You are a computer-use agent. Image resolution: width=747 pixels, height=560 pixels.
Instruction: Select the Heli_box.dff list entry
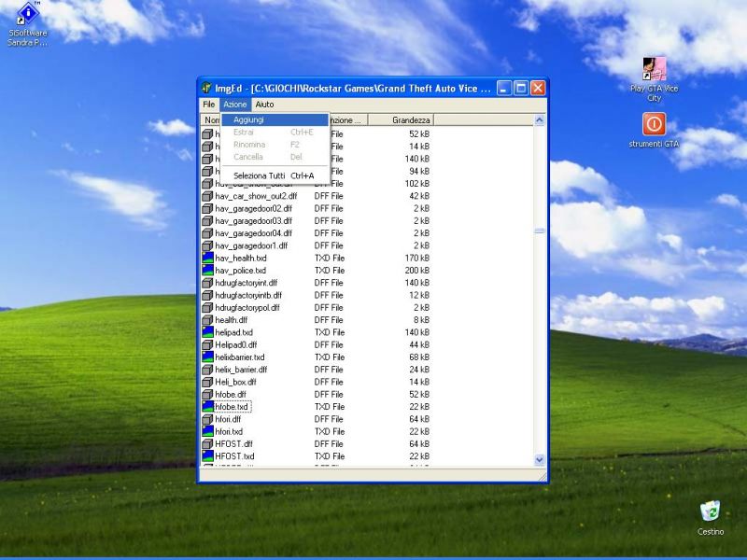pos(237,382)
